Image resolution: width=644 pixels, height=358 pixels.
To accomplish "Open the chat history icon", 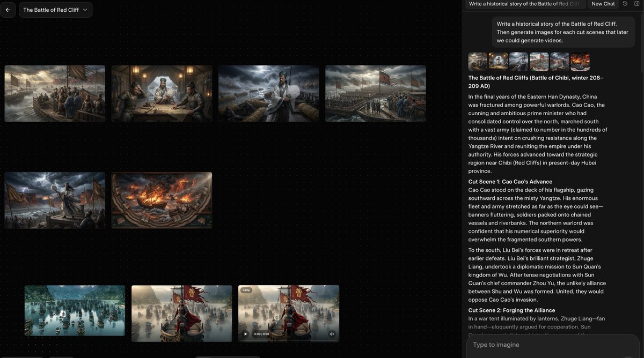I will coord(625,4).
